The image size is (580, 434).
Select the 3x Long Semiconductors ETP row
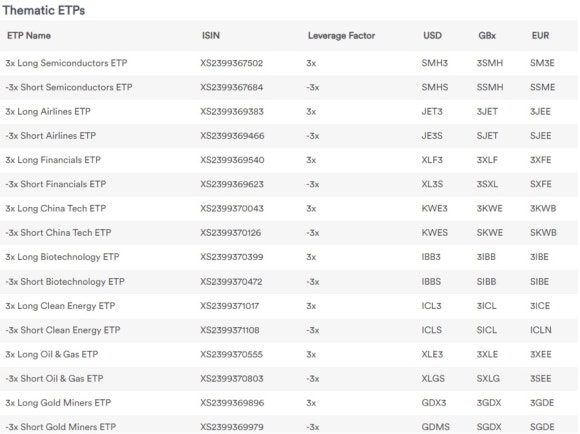pyautogui.click(x=289, y=63)
